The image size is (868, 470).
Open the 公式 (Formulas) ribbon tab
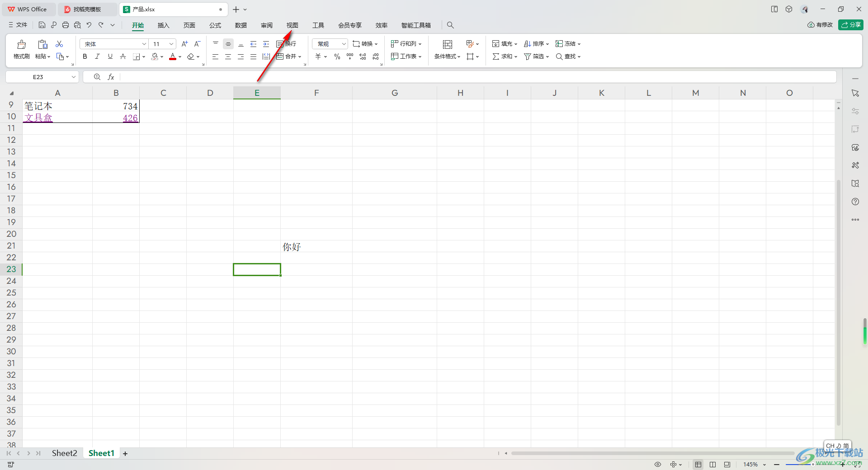pyautogui.click(x=215, y=25)
